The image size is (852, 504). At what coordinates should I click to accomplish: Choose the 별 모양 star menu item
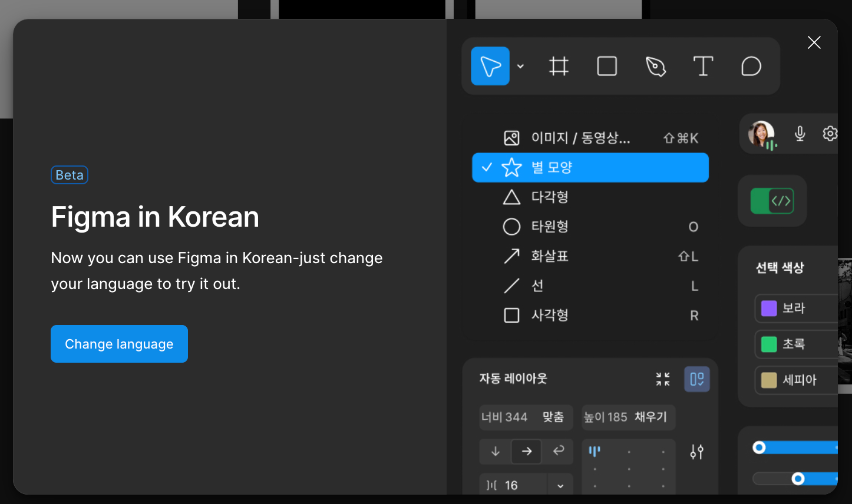tap(590, 167)
